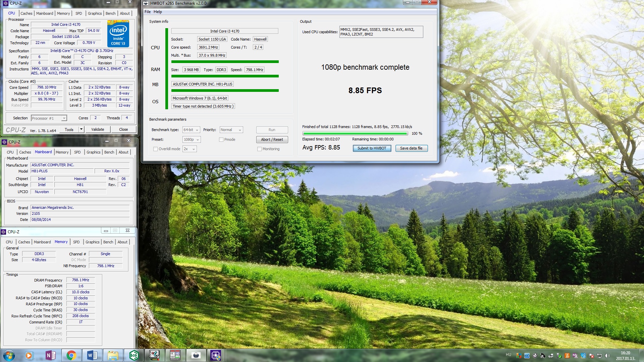The width and height of the screenshot is (644, 362).
Task: Open the Windows Start menu
Action: 9,355
